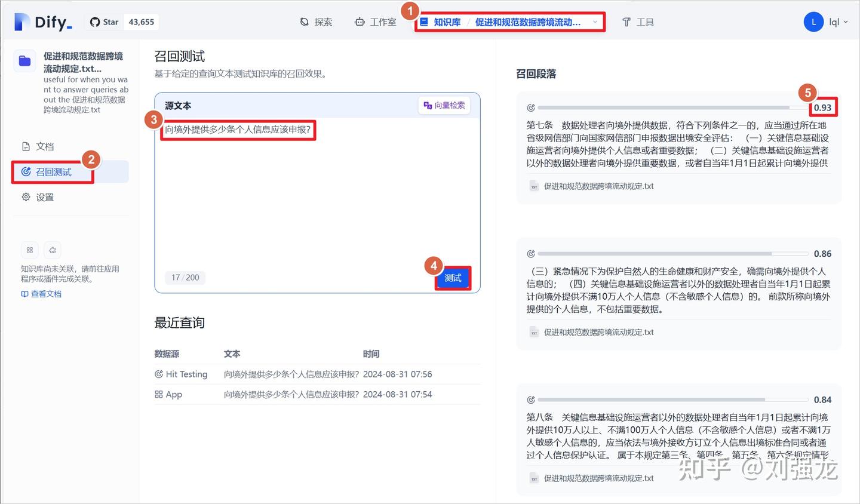The height and width of the screenshot is (504, 860).
Task: Expand the breadcrumb dropdown for 促进和规范数据跨境流动
Action: (595, 21)
